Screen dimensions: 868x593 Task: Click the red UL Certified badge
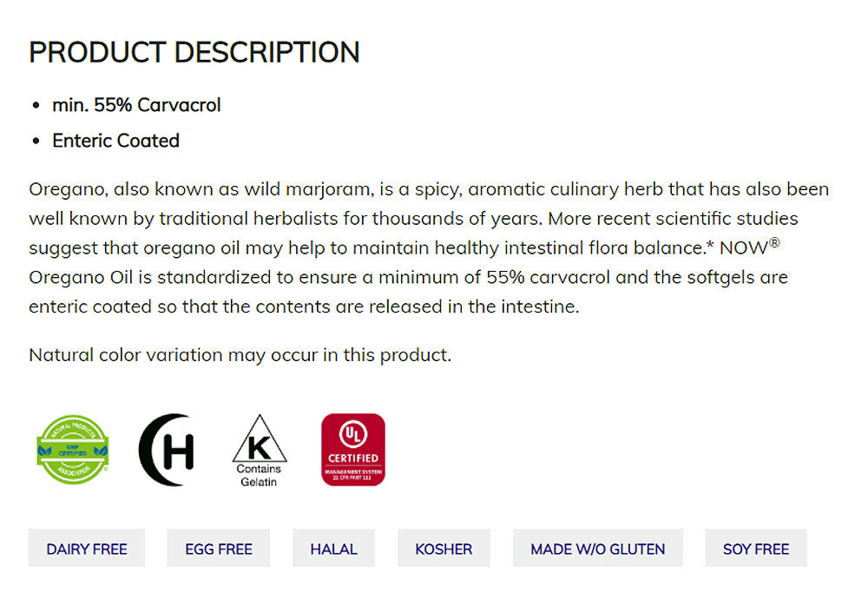tap(353, 449)
